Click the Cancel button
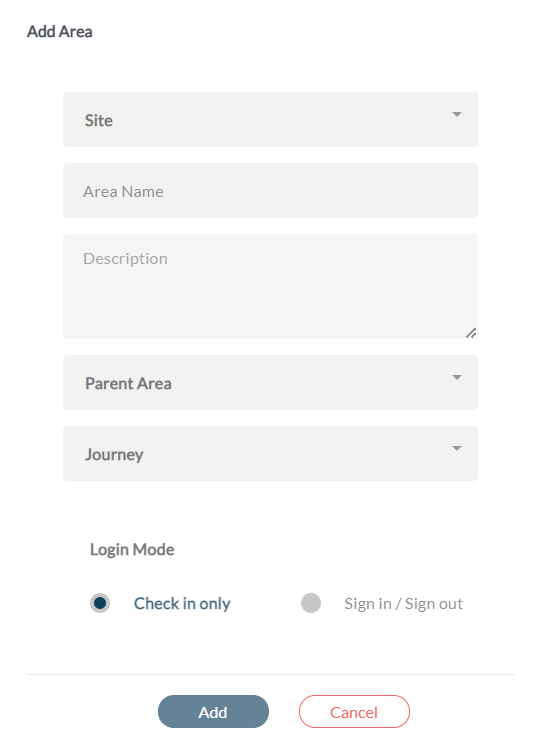This screenshot has height=737, width=549. pos(354,712)
